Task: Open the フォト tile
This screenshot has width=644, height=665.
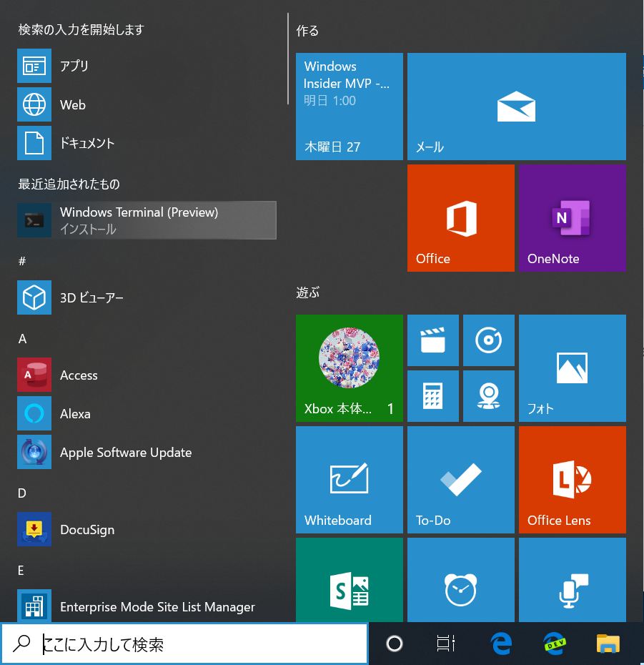Action: pyautogui.click(x=573, y=368)
